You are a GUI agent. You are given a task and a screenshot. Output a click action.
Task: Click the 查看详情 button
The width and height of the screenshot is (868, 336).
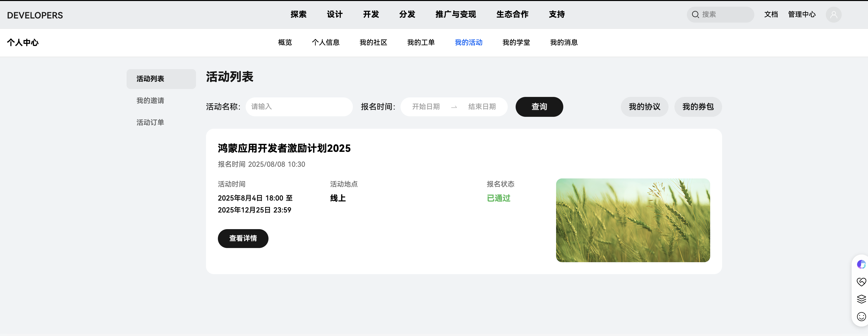(243, 239)
